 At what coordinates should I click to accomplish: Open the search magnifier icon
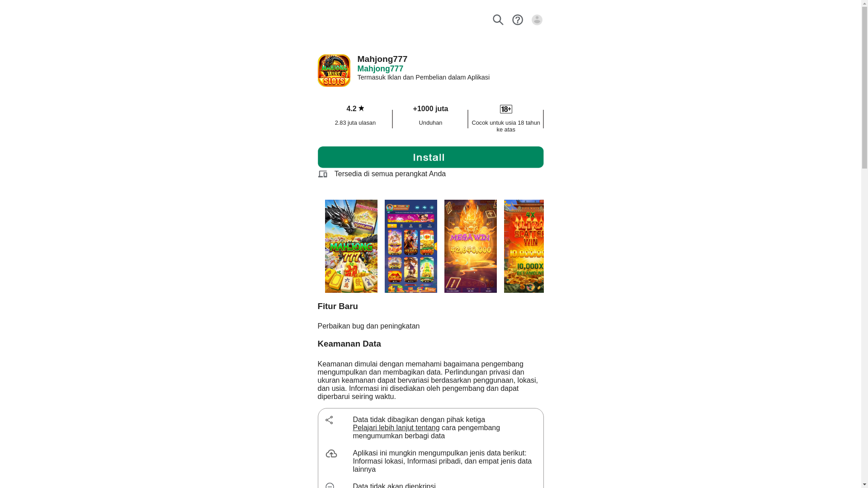498,20
